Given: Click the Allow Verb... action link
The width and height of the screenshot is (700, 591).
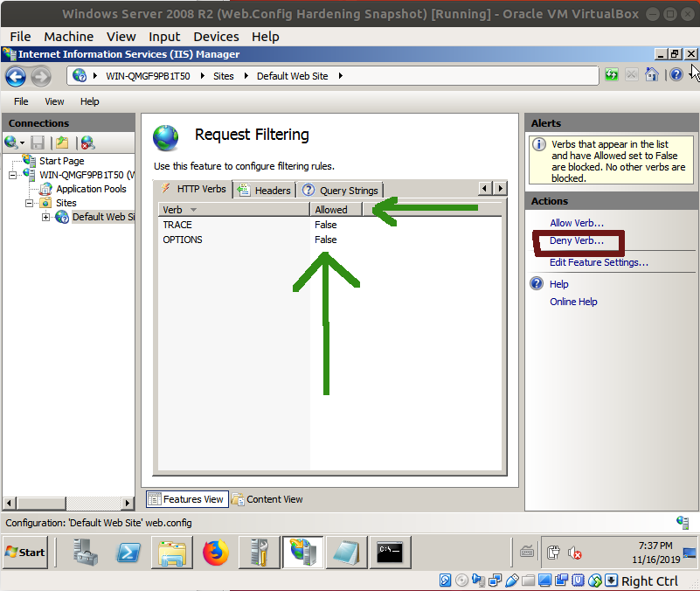Looking at the screenshot, I should 576,223.
